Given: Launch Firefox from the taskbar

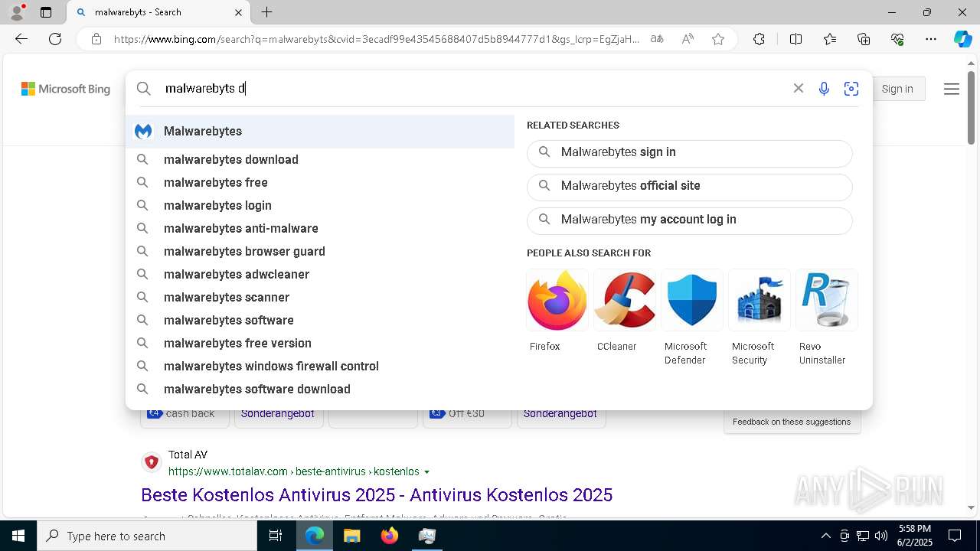Looking at the screenshot, I should [x=390, y=536].
